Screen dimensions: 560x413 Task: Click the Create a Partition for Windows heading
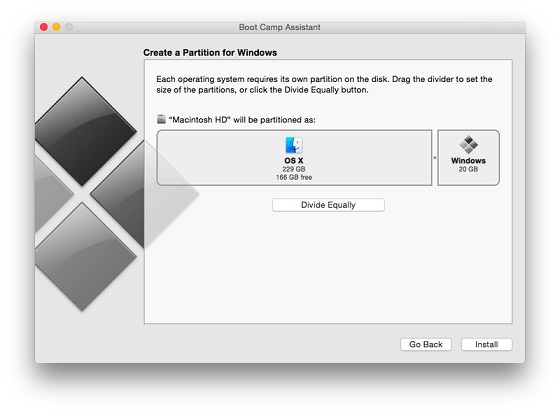[x=210, y=53]
